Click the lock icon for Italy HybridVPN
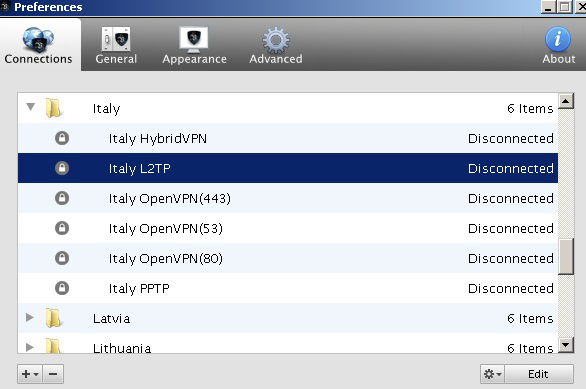 (x=62, y=138)
